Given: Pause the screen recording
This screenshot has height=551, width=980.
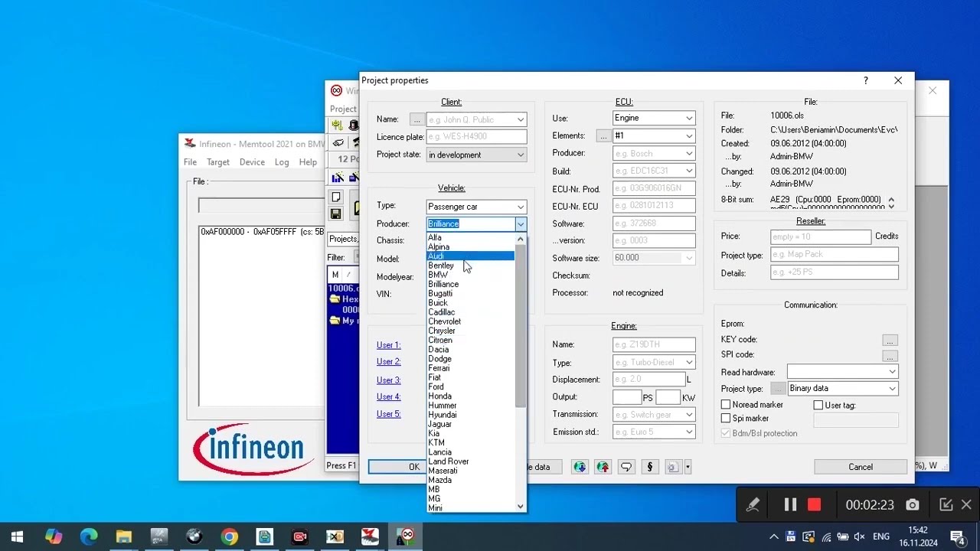Looking at the screenshot, I should [x=790, y=504].
